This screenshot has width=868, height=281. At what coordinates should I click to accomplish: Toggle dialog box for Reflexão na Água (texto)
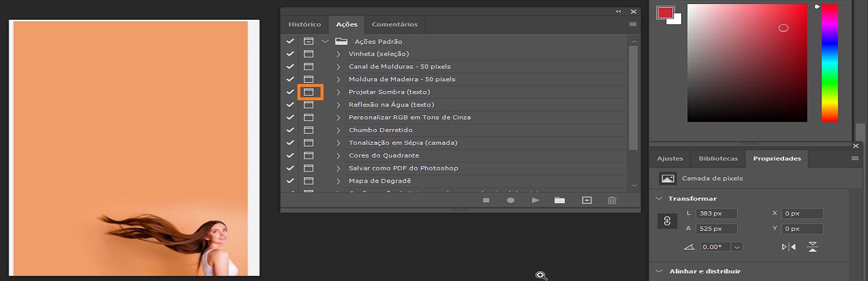click(309, 105)
